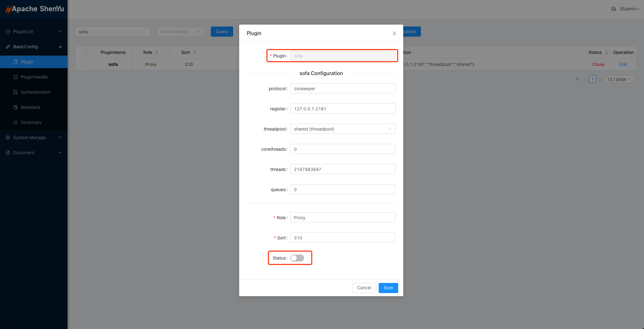Tick the select-all header checkbox
This screenshot has width=644, height=329.
pyautogui.click(x=85, y=52)
